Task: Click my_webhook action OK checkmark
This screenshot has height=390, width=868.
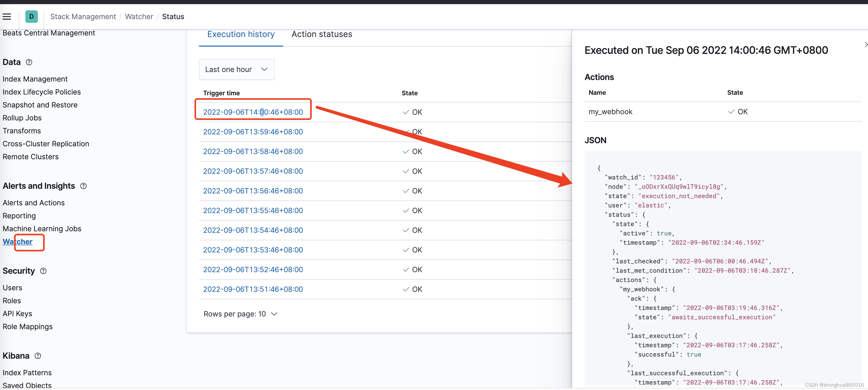Action: pos(731,112)
